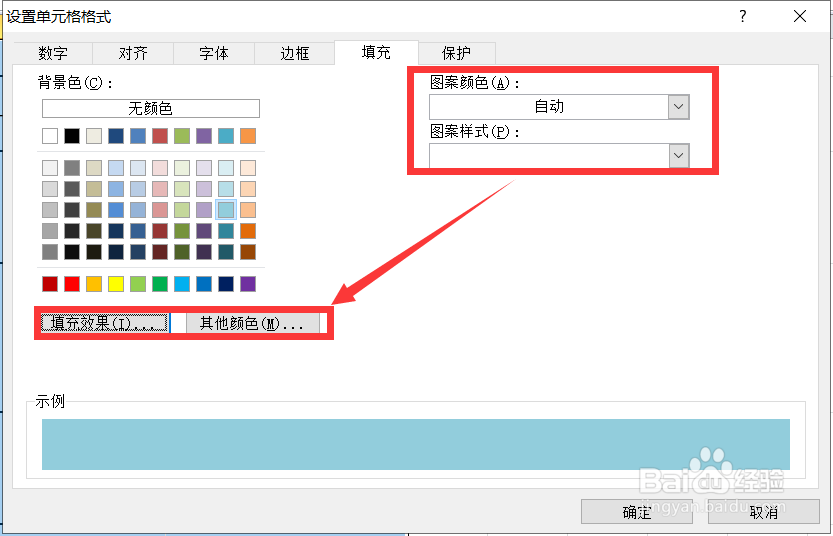
Task: Pick the bright red standard color
Action: click(72, 284)
